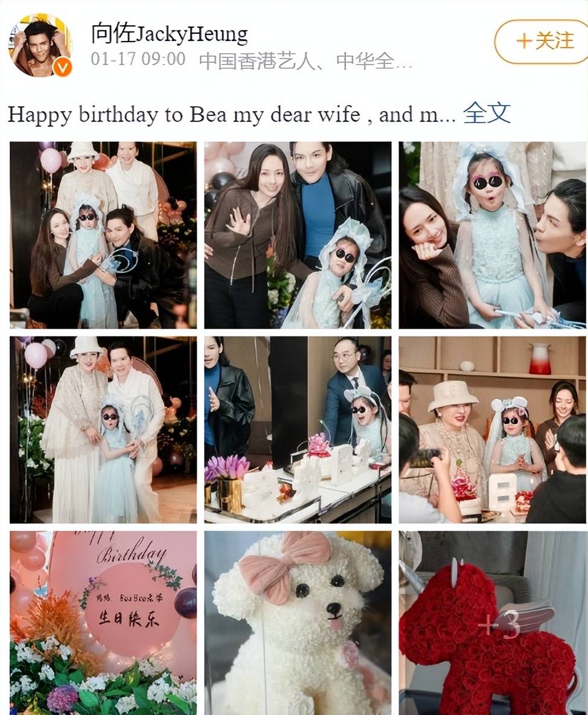The image size is (588, 715).
Task: Follow the account with +关注 button
Action: pos(542,41)
